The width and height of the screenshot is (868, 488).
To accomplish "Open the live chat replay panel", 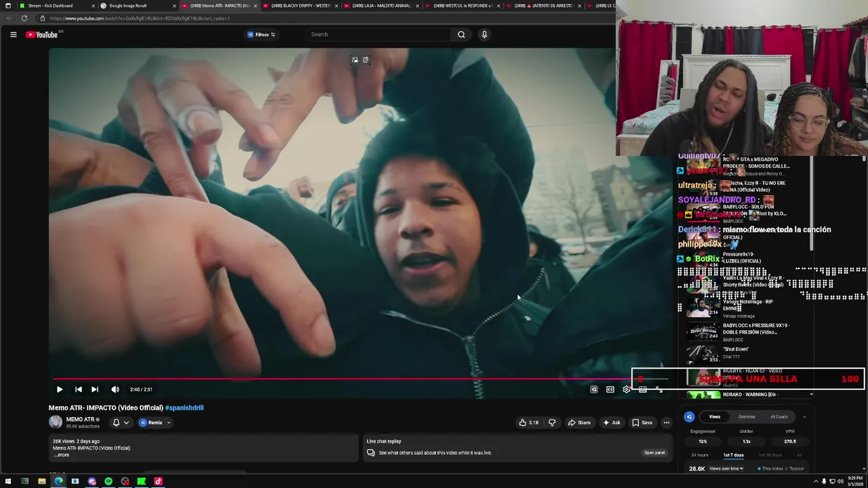I will (x=654, y=453).
